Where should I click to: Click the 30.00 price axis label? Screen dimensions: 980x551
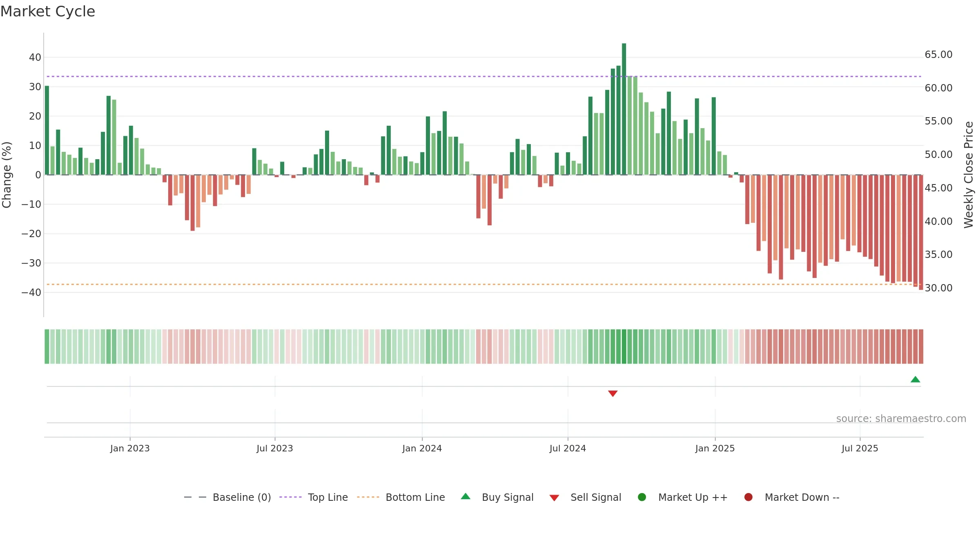[938, 288]
